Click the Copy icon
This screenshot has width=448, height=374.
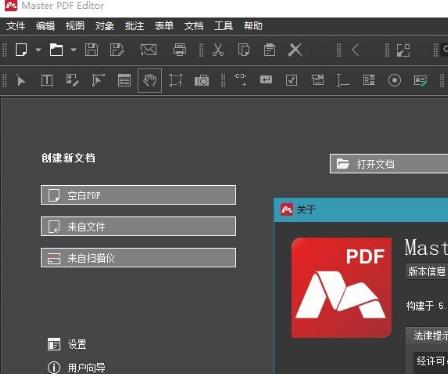click(x=244, y=50)
